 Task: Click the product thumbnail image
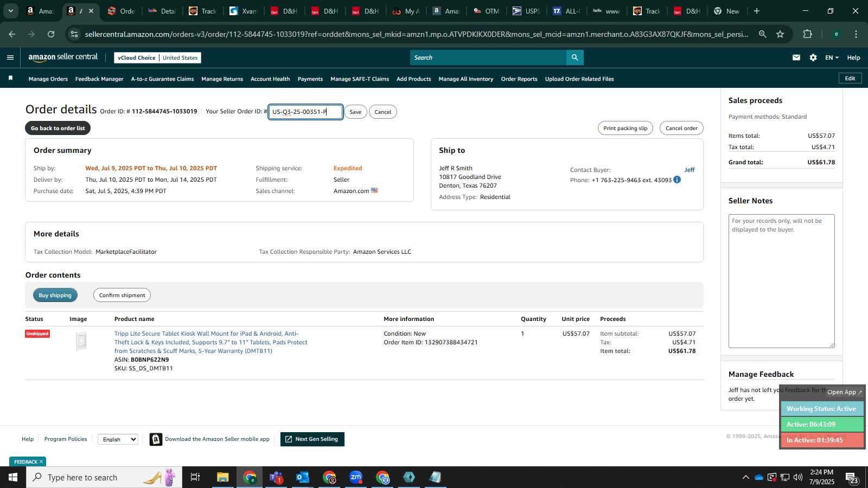point(81,341)
